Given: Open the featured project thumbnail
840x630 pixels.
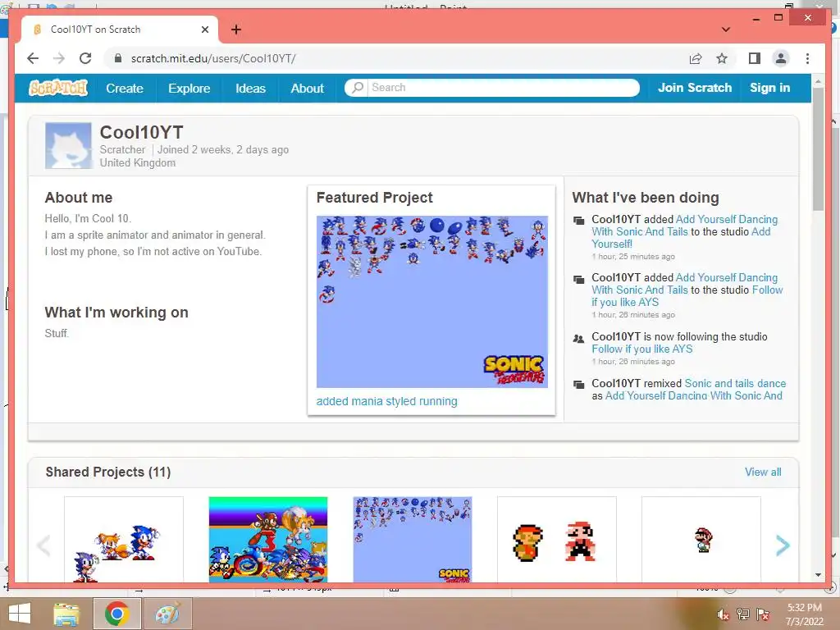Looking at the screenshot, I should (431, 302).
